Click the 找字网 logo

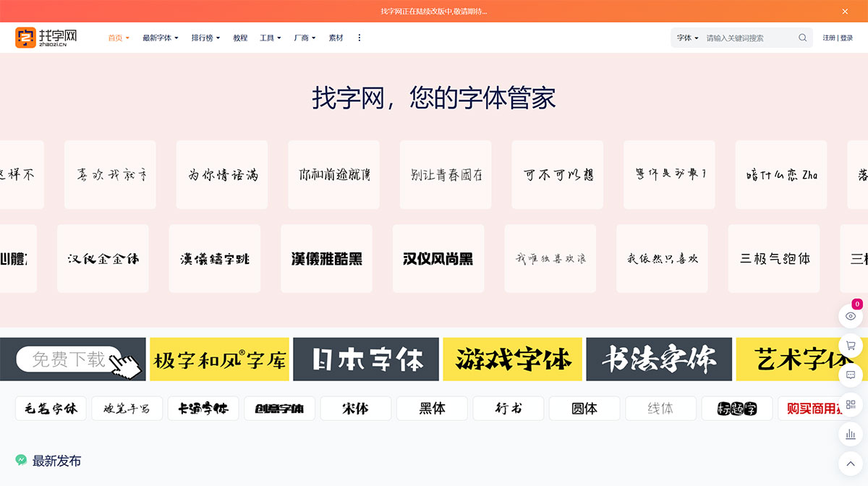point(45,37)
